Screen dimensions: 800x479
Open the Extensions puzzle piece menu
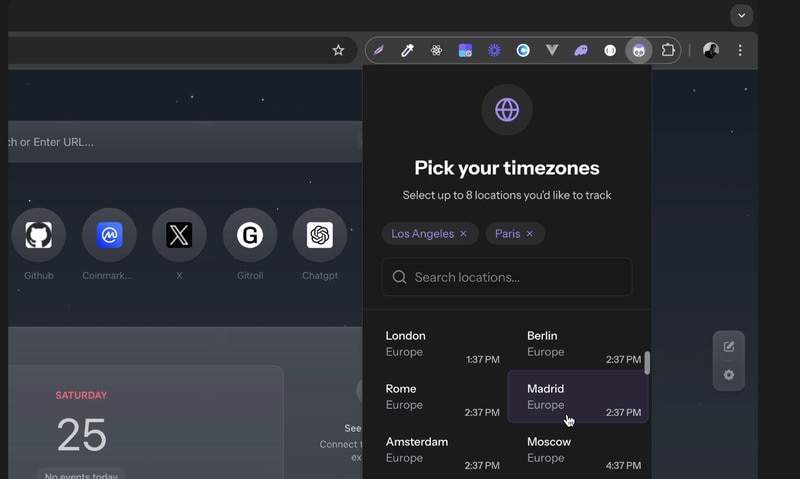pos(668,50)
